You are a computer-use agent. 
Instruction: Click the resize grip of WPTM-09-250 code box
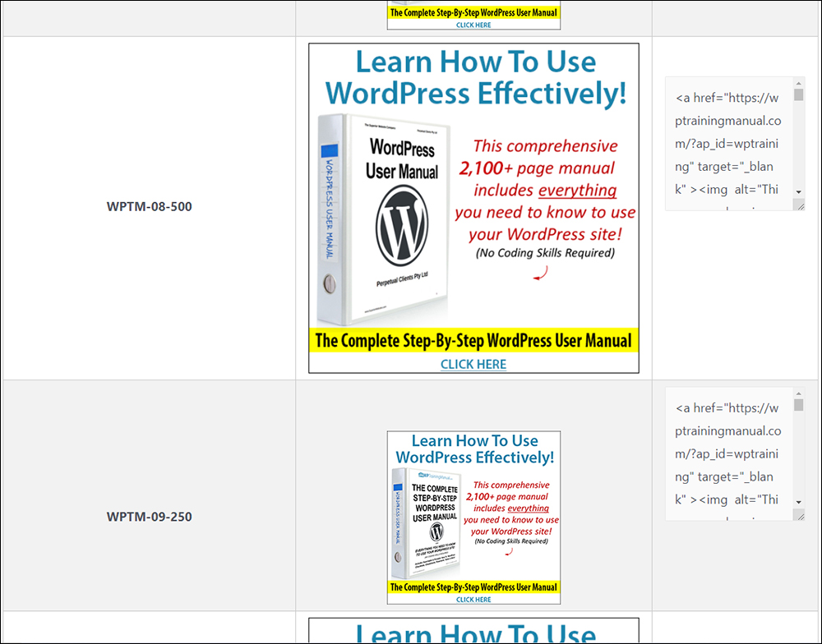click(x=800, y=517)
